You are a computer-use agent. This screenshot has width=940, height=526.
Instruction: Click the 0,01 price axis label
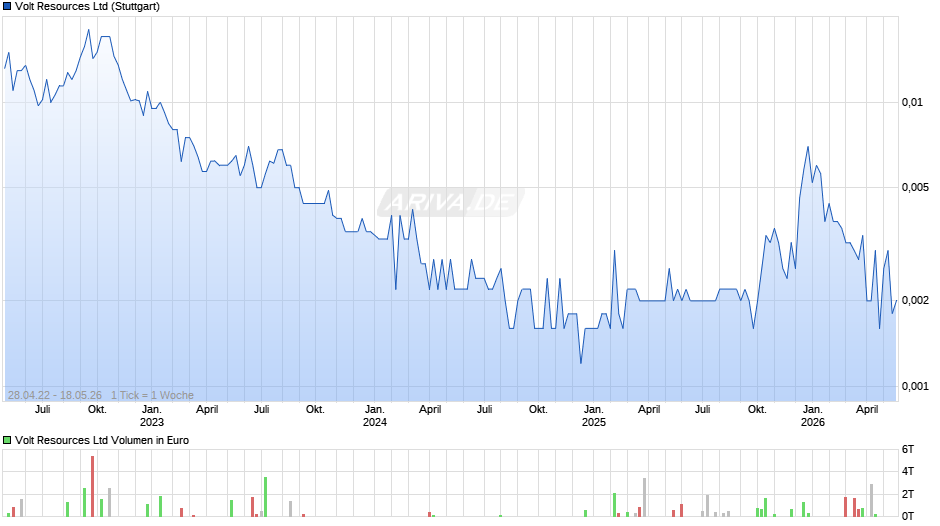912,103
